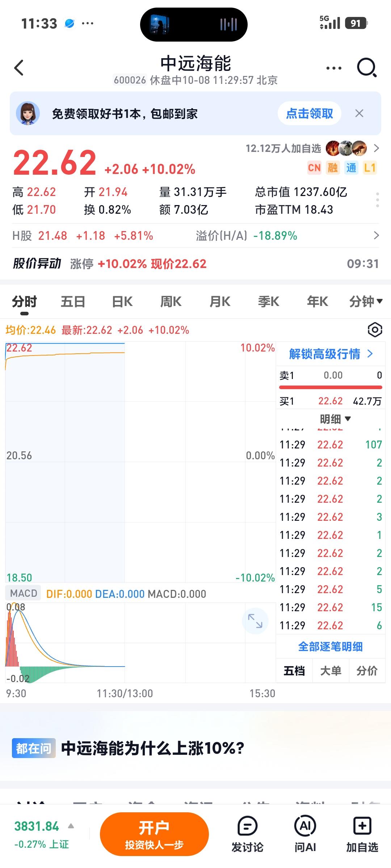This screenshot has width=391, height=868.
Task: Open the 12.12万人加自选 watchers arrow
Action: click(377, 148)
